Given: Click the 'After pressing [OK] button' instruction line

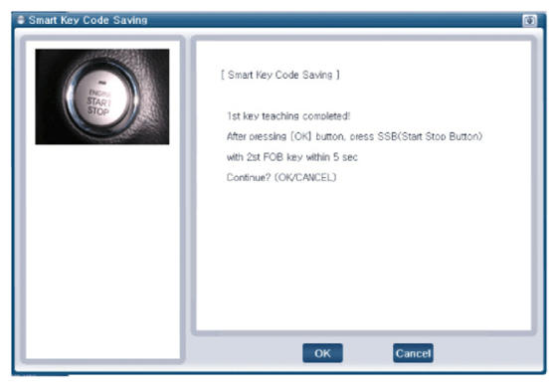Looking at the screenshot, I should click(x=354, y=136).
